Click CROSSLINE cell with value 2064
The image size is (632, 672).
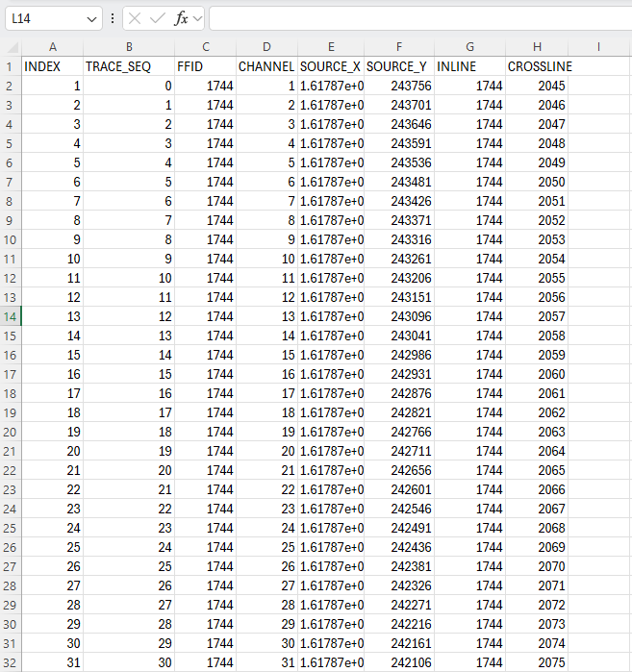pyautogui.click(x=537, y=451)
